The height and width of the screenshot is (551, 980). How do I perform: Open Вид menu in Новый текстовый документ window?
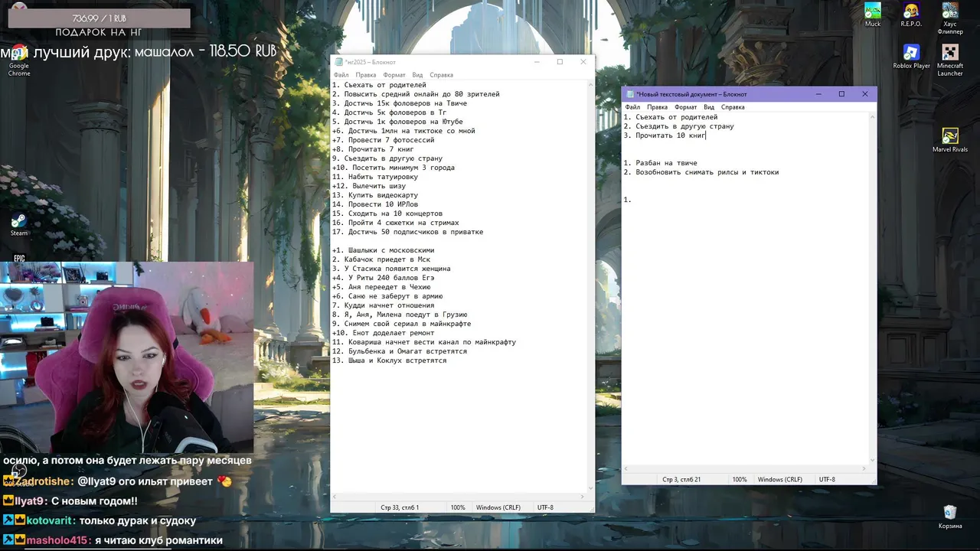coord(709,107)
